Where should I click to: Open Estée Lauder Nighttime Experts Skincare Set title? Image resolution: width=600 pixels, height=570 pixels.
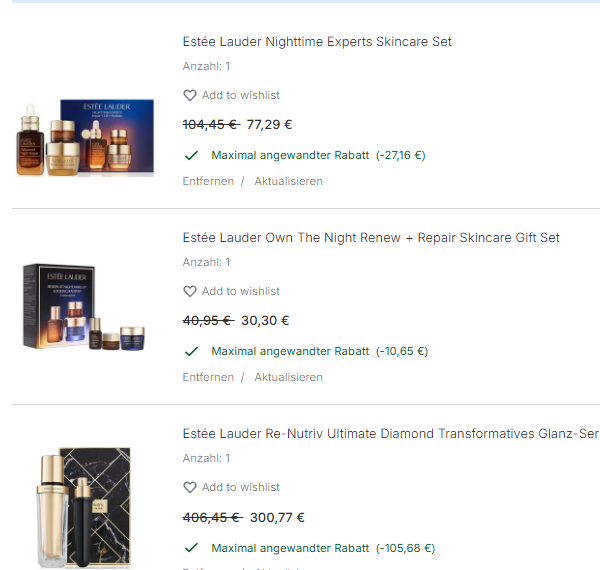pyautogui.click(x=317, y=42)
